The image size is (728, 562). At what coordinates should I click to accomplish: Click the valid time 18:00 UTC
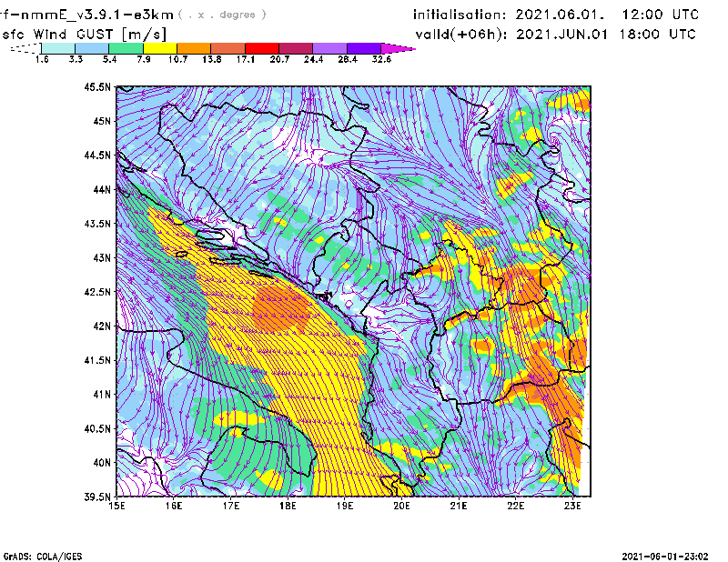[x=658, y=34]
